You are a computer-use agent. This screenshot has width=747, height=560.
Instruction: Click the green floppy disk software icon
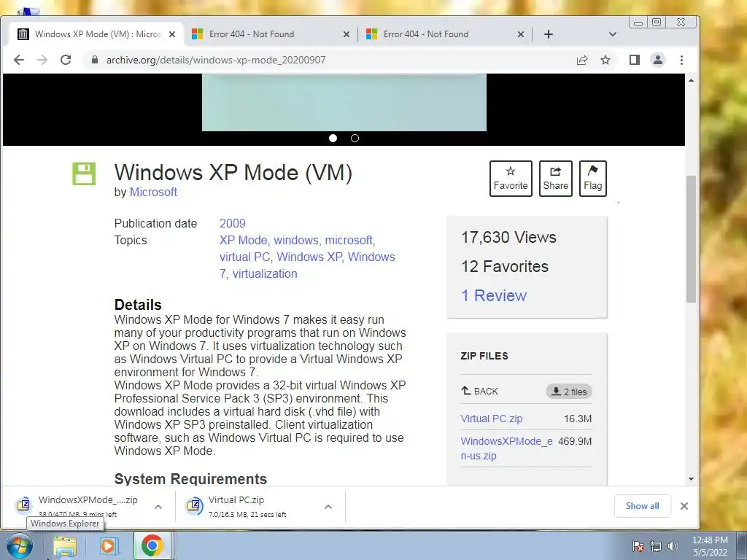click(x=84, y=174)
